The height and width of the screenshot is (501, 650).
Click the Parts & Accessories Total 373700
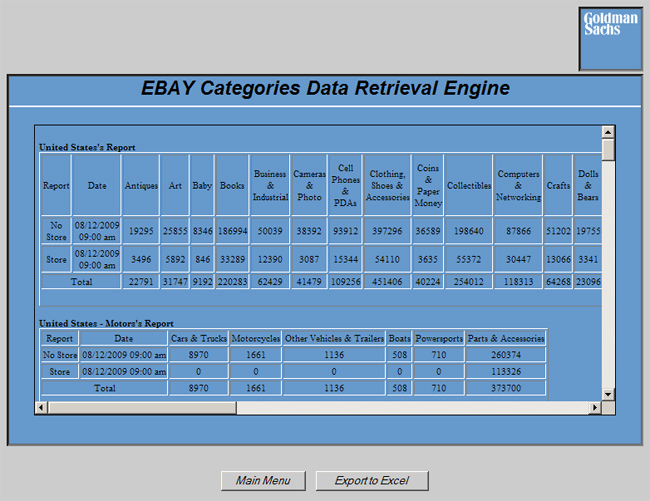point(506,388)
